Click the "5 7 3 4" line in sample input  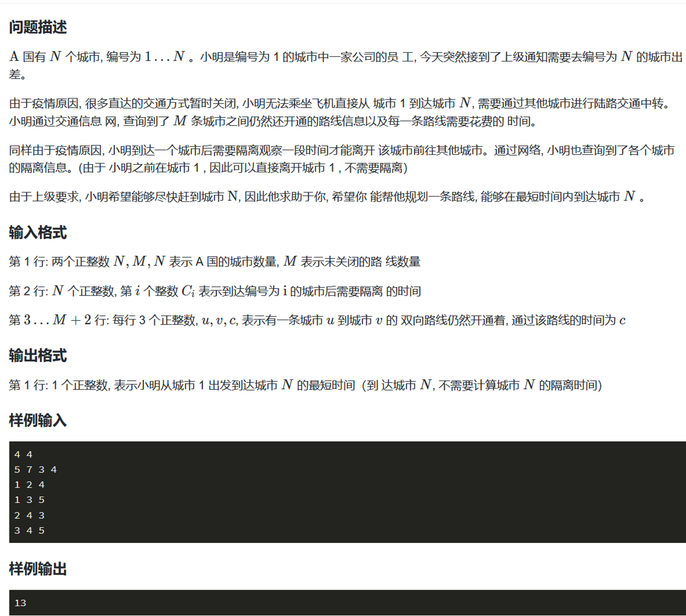pos(35,470)
